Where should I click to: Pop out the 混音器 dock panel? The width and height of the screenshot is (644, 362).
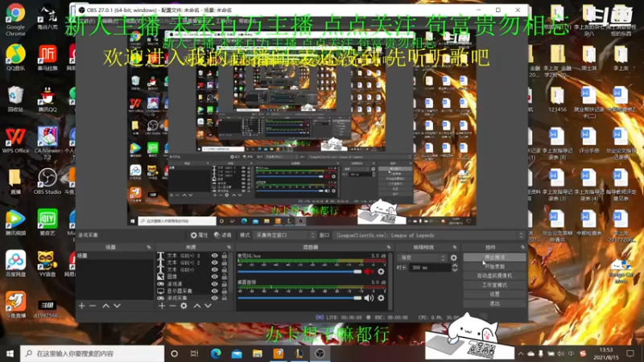pyautogui.click(x=389, y=247)
